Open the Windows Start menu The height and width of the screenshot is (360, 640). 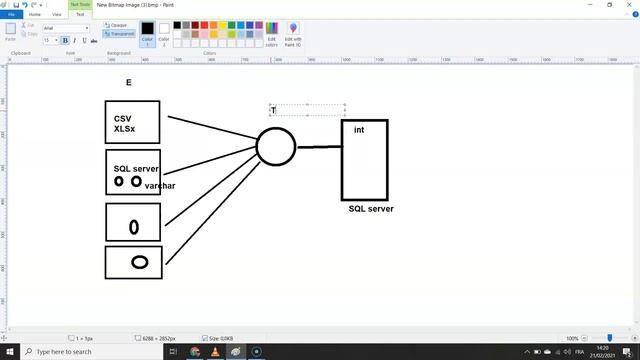(10, 351)
